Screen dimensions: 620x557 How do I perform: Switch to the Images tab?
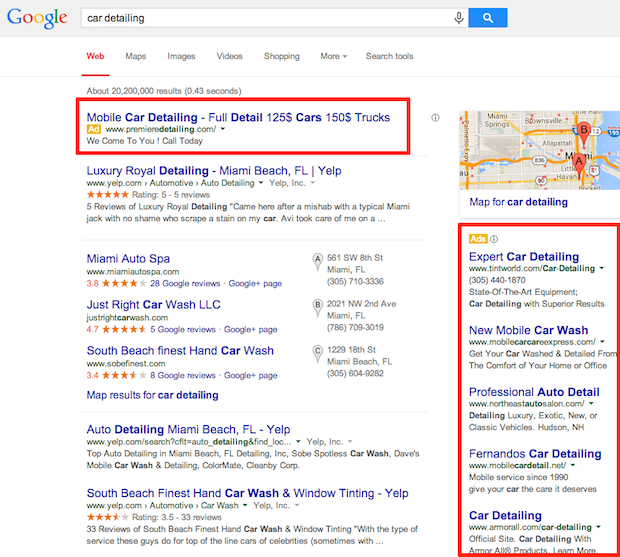coord(181,56)
